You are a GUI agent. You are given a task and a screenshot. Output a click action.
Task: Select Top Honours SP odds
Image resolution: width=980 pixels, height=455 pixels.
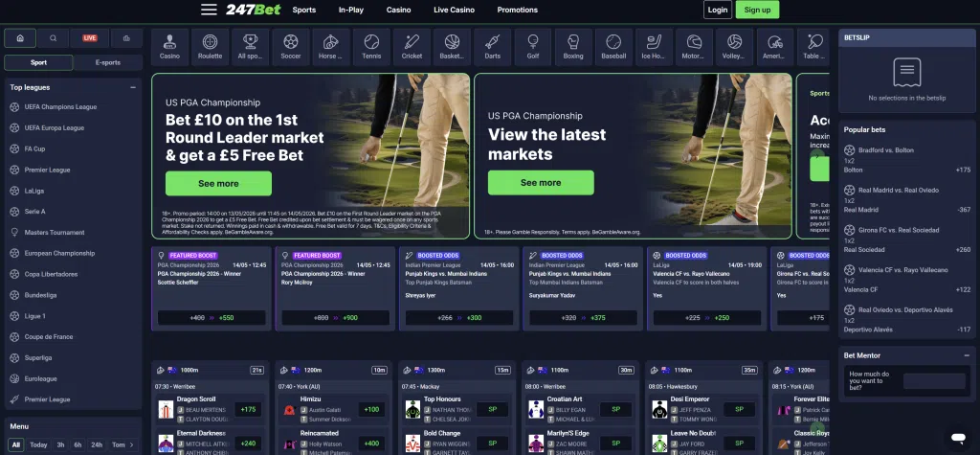click(x=493, y=410)
